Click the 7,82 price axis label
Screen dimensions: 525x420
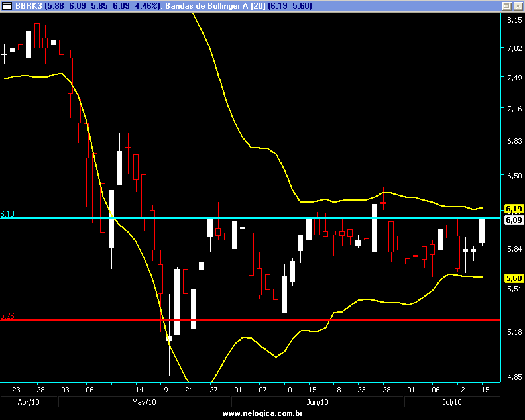tap(514, 48)
